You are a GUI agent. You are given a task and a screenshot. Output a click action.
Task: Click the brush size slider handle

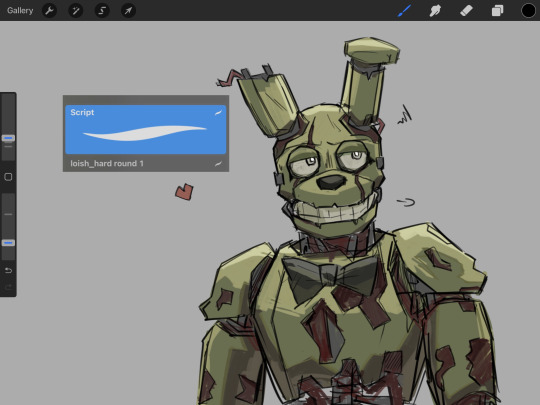point(8,138)
